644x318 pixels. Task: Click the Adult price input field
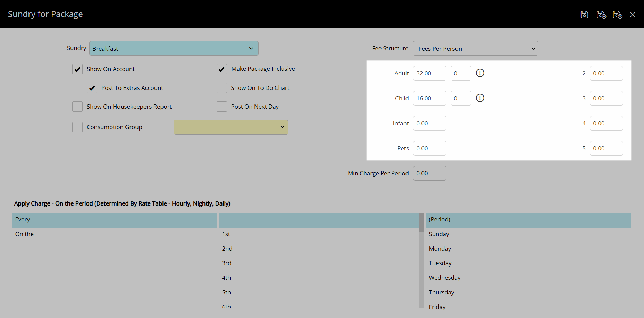(429, 73)
